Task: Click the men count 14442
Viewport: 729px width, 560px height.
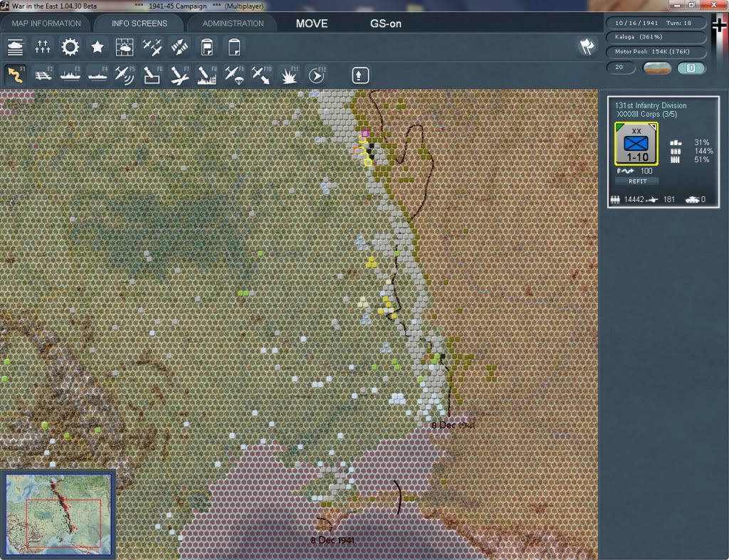Action: [634, 199]
